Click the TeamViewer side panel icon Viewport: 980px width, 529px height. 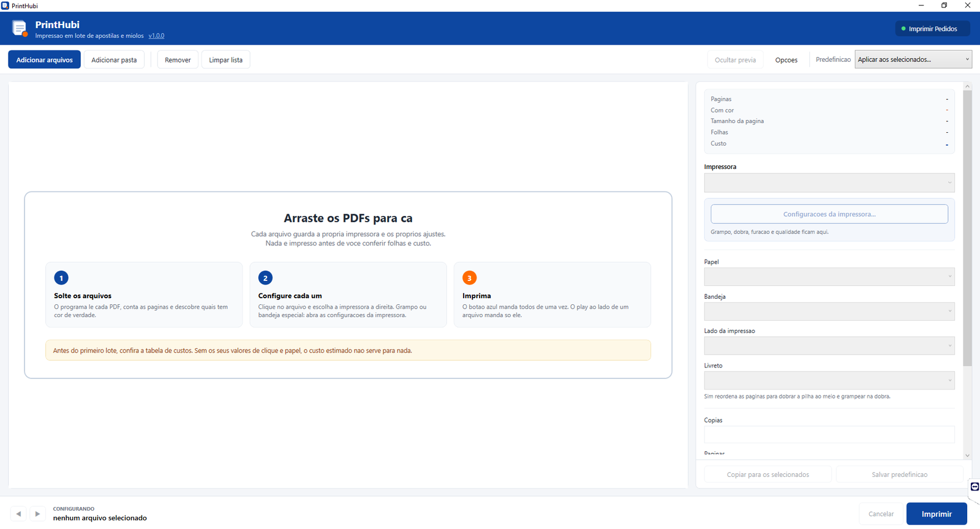coord(974,487)
